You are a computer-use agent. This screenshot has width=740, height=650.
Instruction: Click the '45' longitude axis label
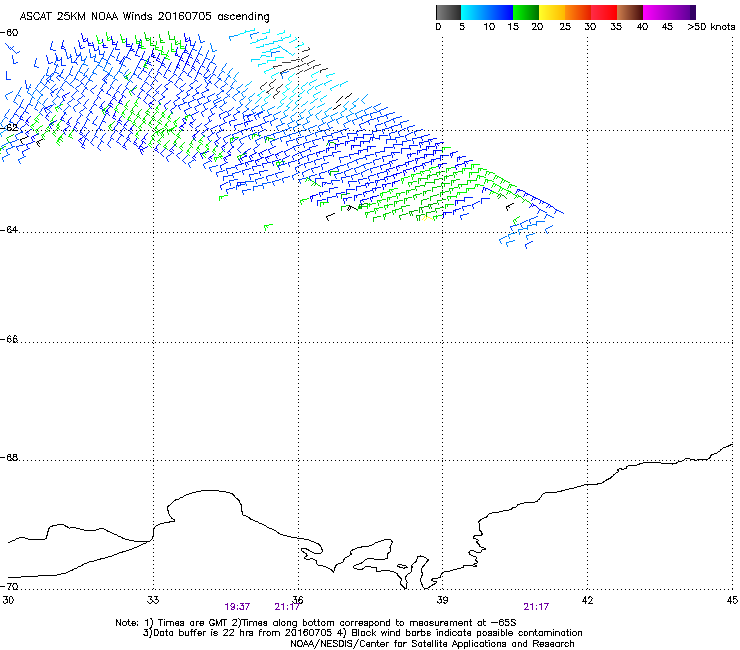tap(732, 600)
